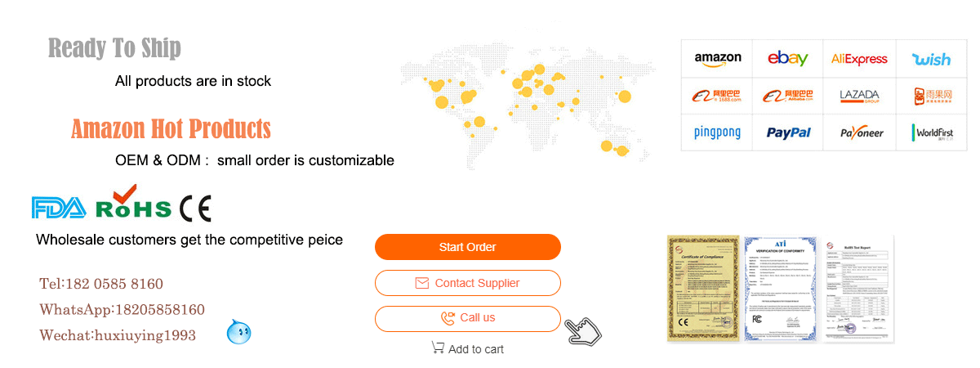Click the pingpong logo tile
The width and height of the screenshot is (980, 368).
[717, 132]
